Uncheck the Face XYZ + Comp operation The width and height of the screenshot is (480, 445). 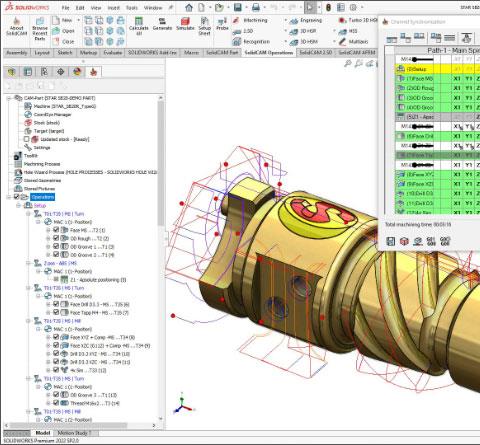(56, 337)
